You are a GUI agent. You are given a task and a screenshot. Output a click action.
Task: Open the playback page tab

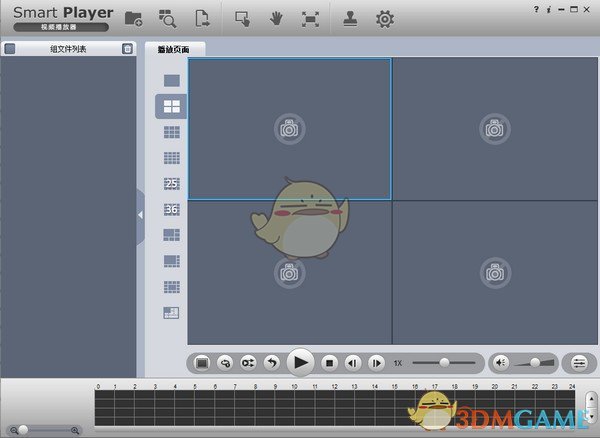point(174,49)
